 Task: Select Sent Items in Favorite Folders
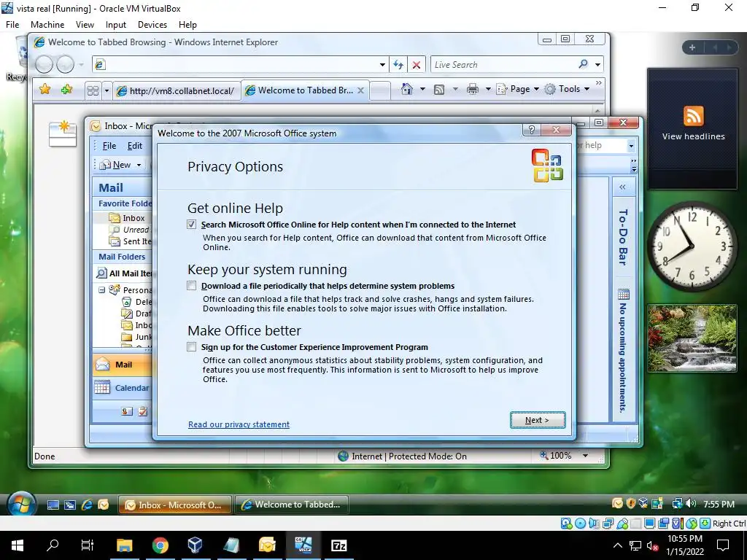pos(130,241)
